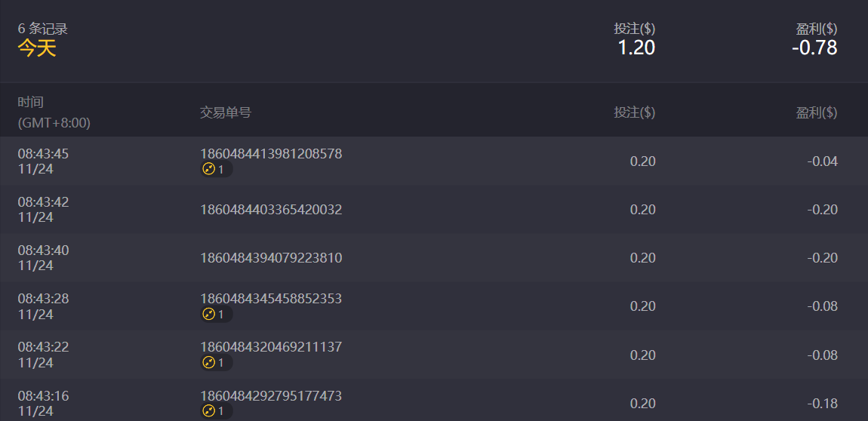The width and height of the screenshot is (868, 421).
Task: Select the 今天 date heading
Action: 37,48
